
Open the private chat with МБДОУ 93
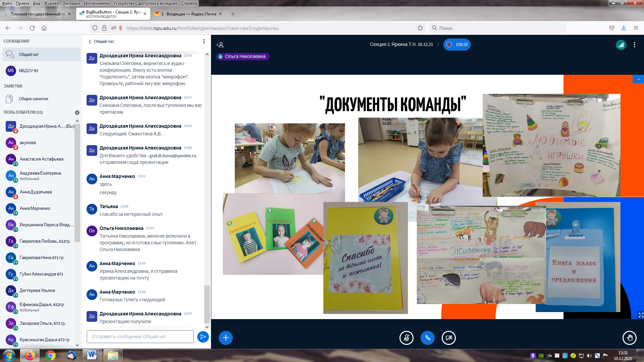click(x=29, y=71)
